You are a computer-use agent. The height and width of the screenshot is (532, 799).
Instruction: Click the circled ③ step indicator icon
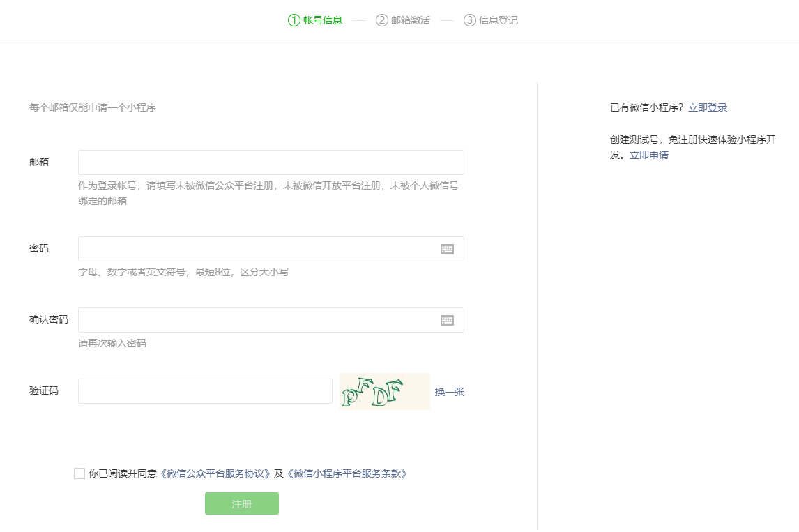click(x=471, y=20)
